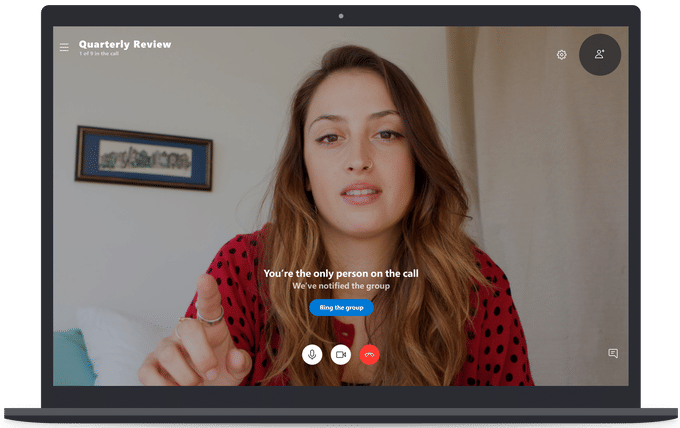Open the hamburger menu
Viewport: 680px width, 428px height.
(x=64, y=47)
